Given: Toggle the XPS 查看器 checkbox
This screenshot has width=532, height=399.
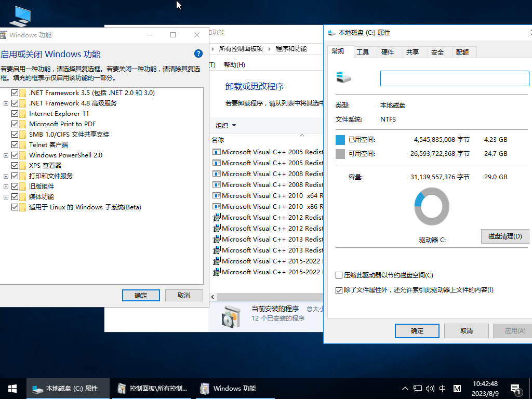Looking at the screenshot, I should tap(15, 166).
